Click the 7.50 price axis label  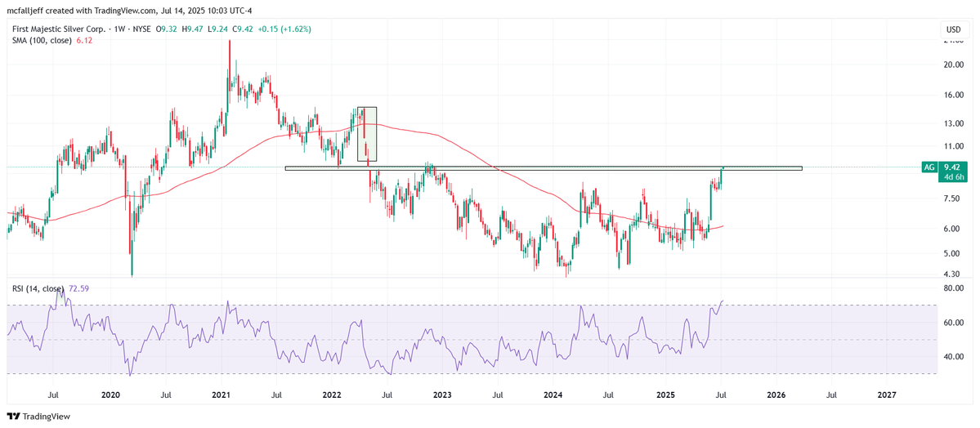(x=953, y=198)
